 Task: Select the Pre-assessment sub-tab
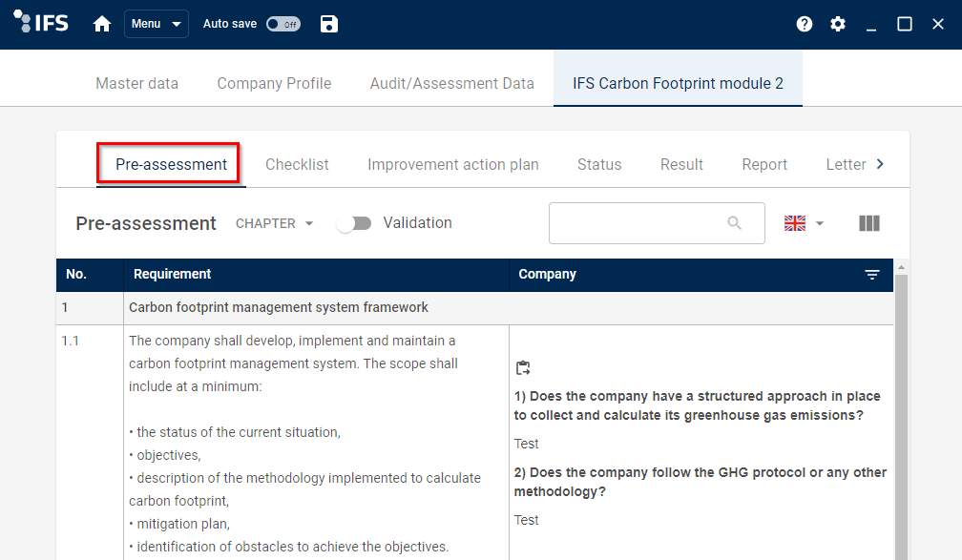[171, 164]
